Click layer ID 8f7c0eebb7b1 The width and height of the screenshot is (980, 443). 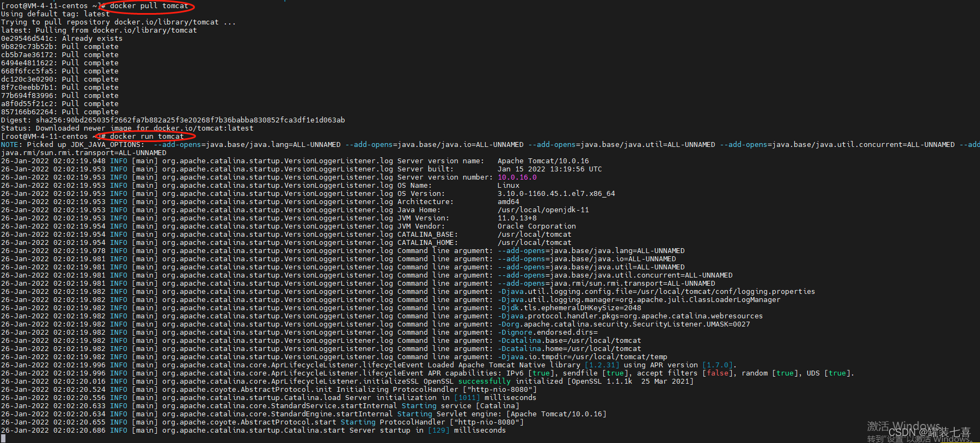27,88
